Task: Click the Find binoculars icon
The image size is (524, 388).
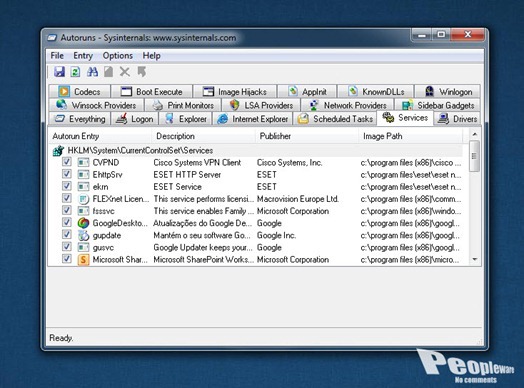Action: [92, 72]
